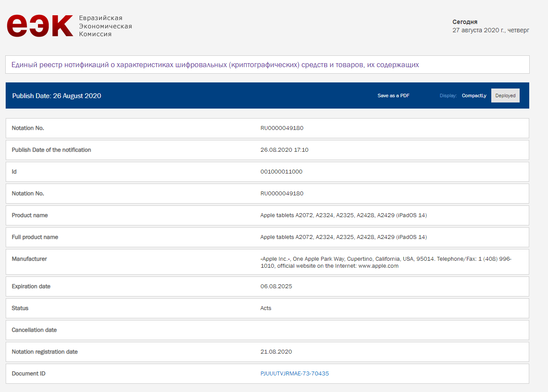Viewport: 548px width, 392px height.
Task: Switch display to Compactly
Action: [474, 95]
